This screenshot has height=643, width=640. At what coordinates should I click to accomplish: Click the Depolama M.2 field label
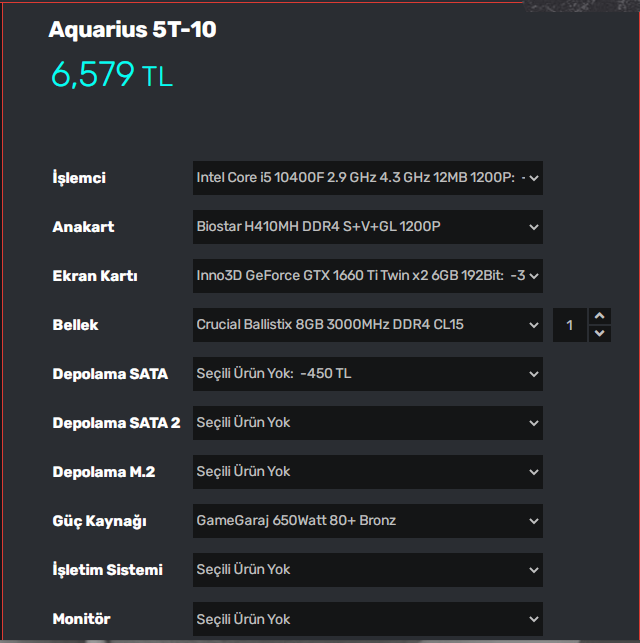click(103, 472)
